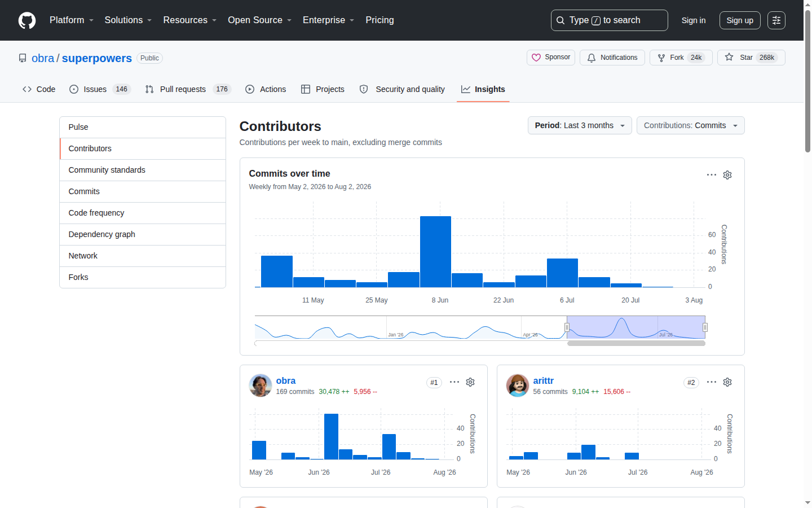Click the left handle of the timeline range selector

[x=567, y=327]
